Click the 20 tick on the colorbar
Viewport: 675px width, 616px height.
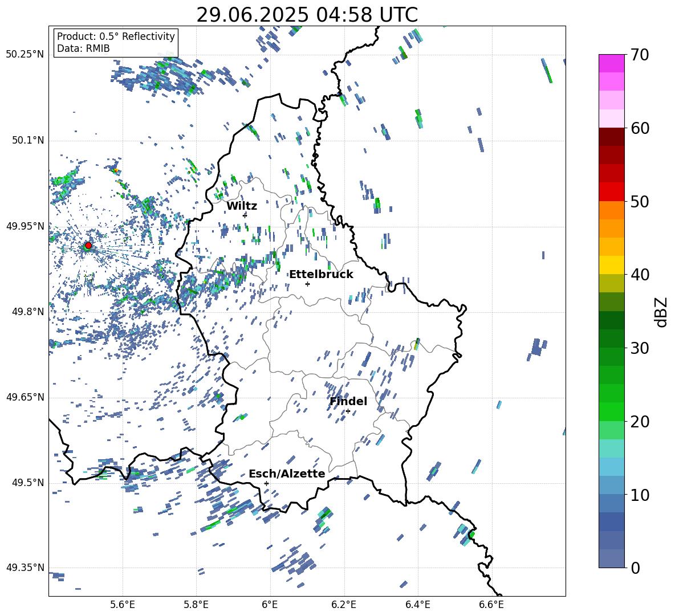(640, 421)
